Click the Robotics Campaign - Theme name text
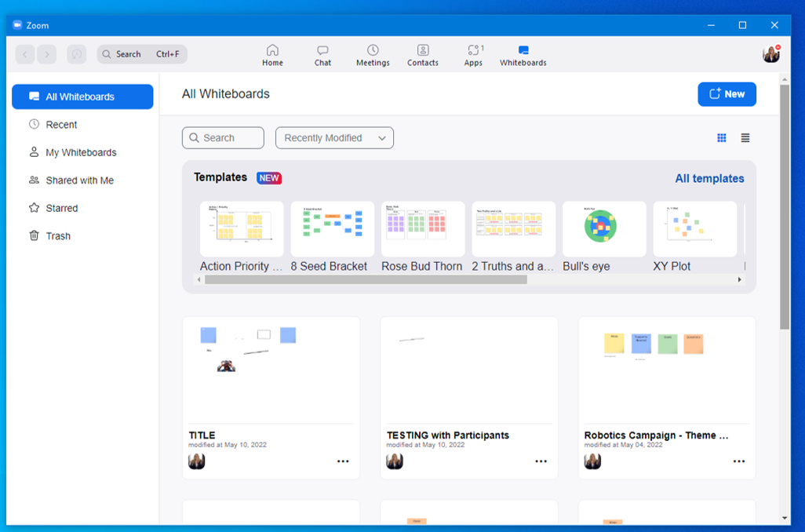Image resolution: width=805 pixels, height=532 pixels. click(656, 435)
